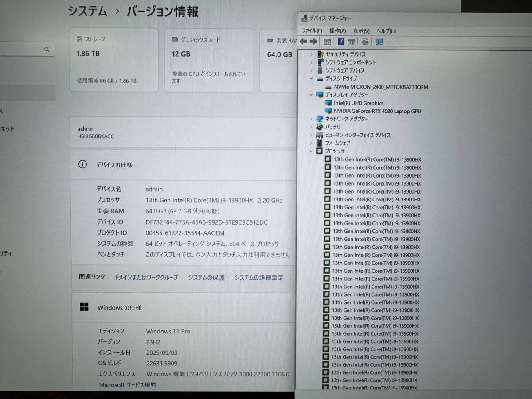Collapse the プロセッサ tree node
The width and height of the screenshot is (532, 399).
click(312, 151)
